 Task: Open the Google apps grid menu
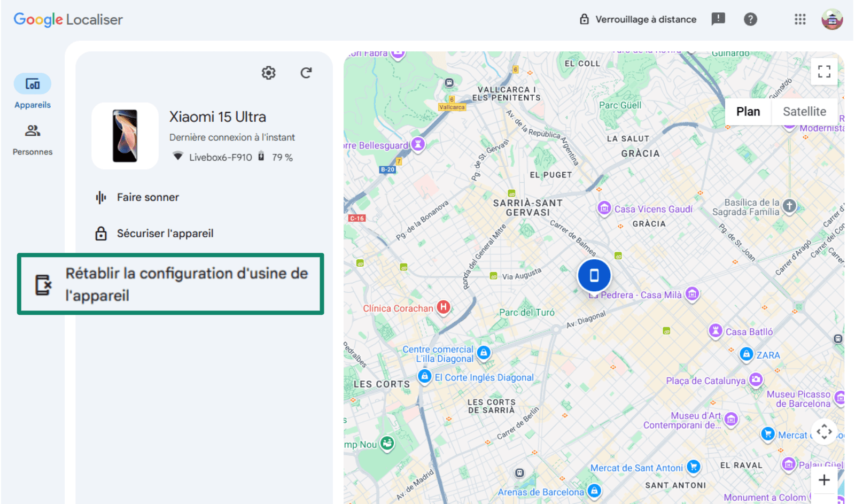click(x=800, y=19)
